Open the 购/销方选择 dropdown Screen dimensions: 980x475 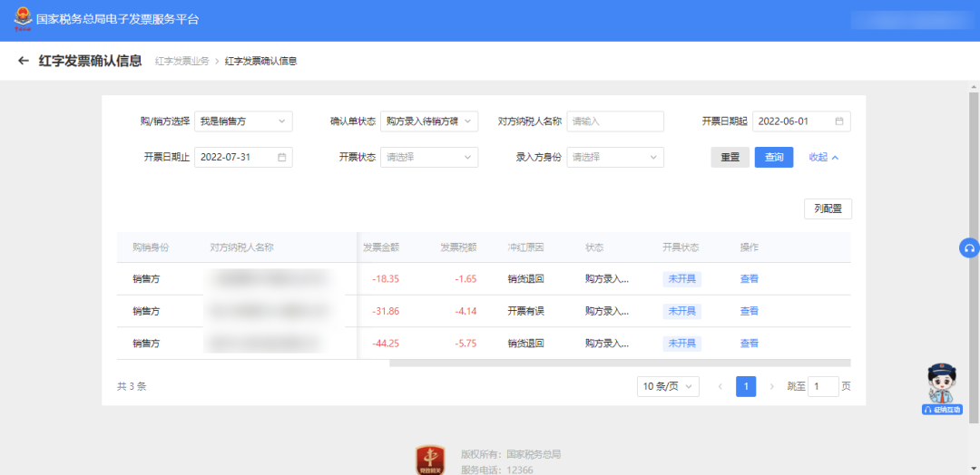243,121
